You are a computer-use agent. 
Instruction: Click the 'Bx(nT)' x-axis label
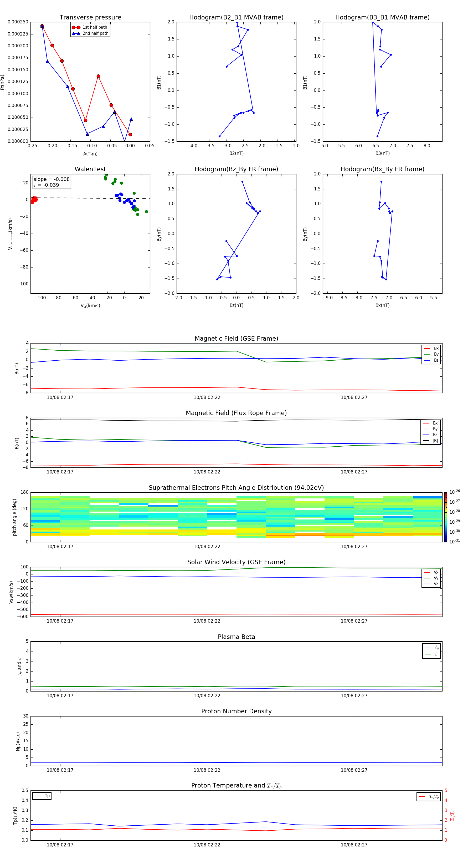(x=382, y=306)
